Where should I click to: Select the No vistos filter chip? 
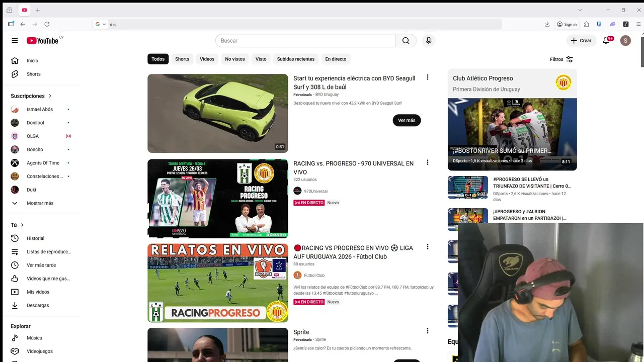(235, 59)
